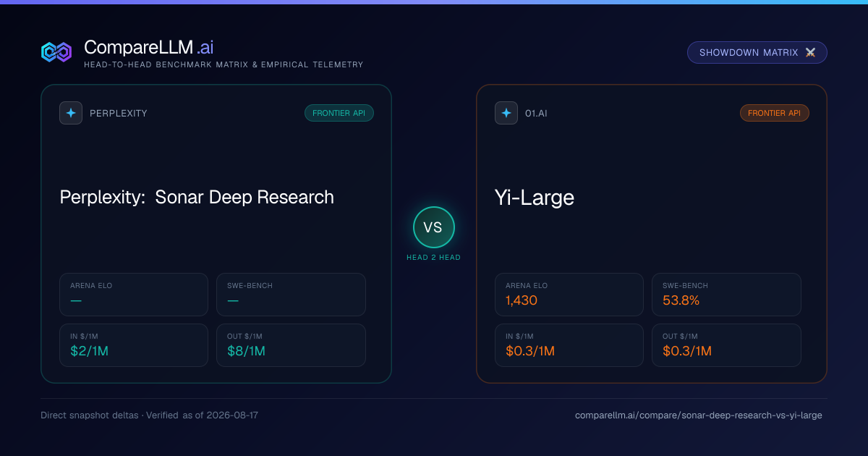Click the sparkle icon beside PERPLEXITY
The height and width of the screenshot is (456, 868).
(71, 113)
